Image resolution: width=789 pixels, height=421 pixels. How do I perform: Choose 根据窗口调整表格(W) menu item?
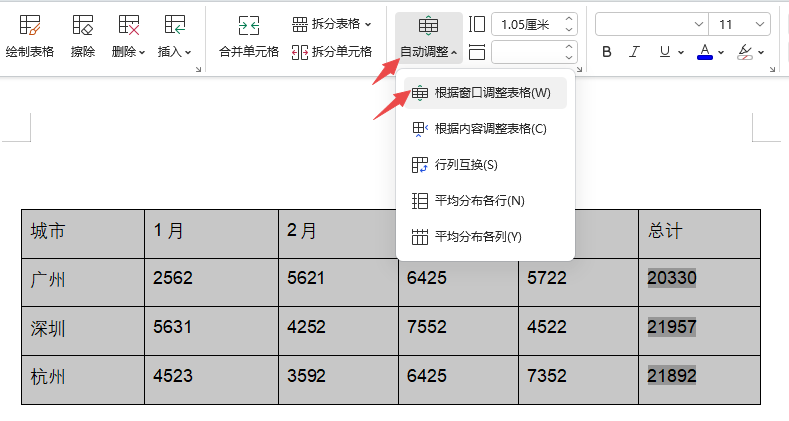(485, 93)
